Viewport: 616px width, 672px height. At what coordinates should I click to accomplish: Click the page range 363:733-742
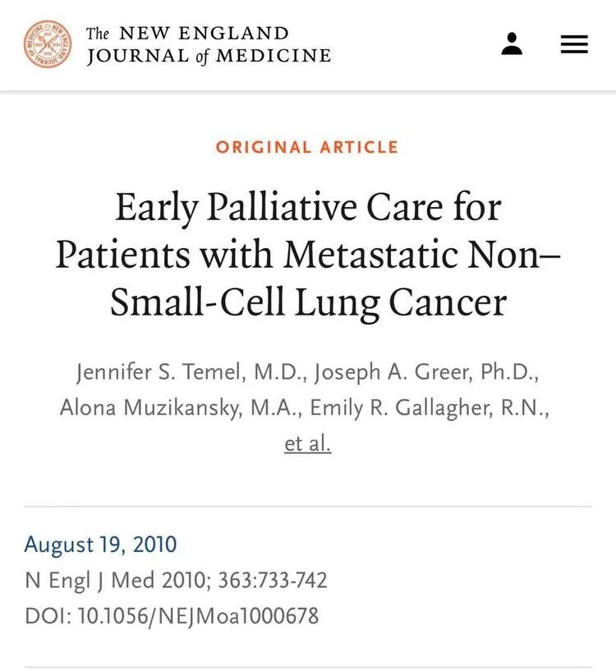tap(273, 580)
